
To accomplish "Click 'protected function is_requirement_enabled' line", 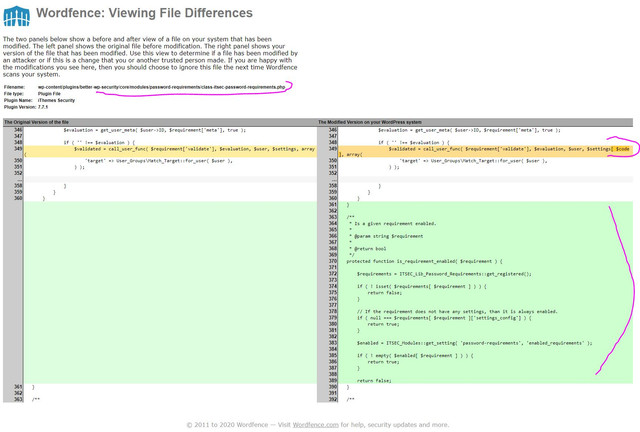I will point(424,261).
